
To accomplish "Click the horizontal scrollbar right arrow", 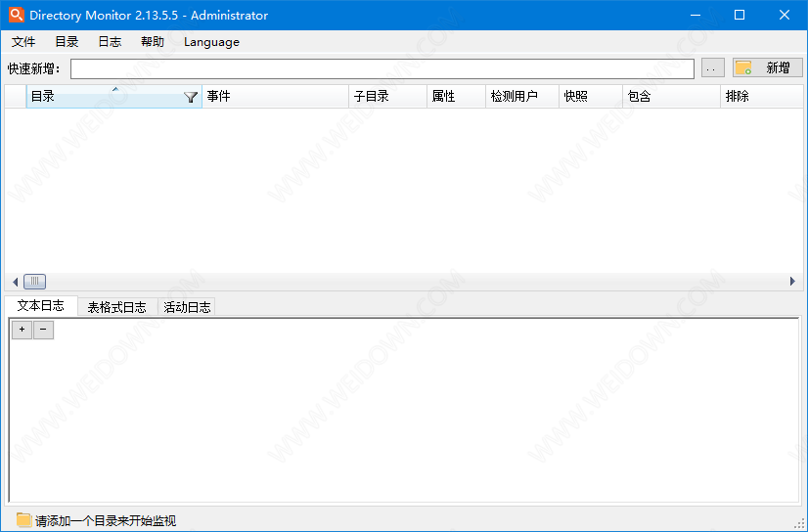I will (792, 282).
